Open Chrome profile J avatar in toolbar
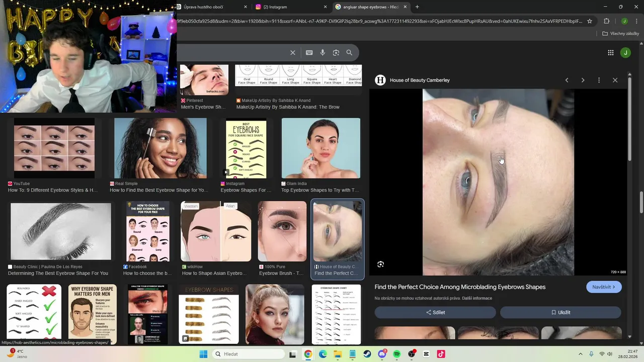This screenshot has width=644, height=362. click(624, 21)
